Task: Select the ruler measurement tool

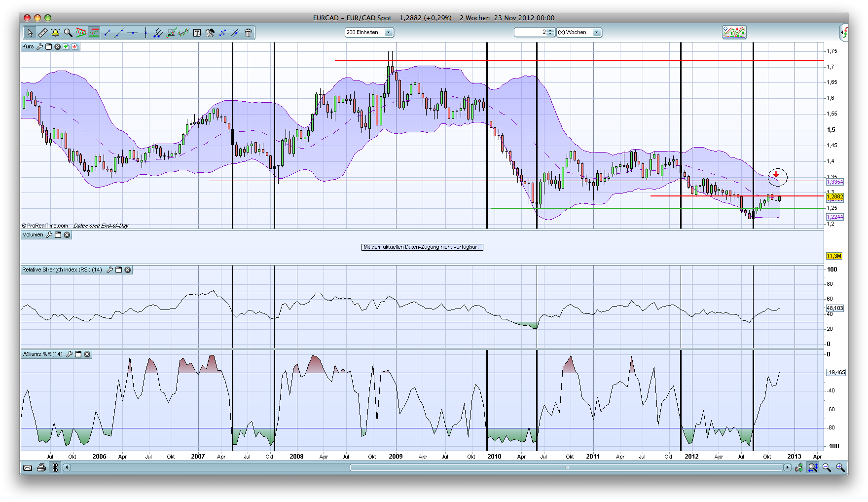Action: [x=43, y=33]
